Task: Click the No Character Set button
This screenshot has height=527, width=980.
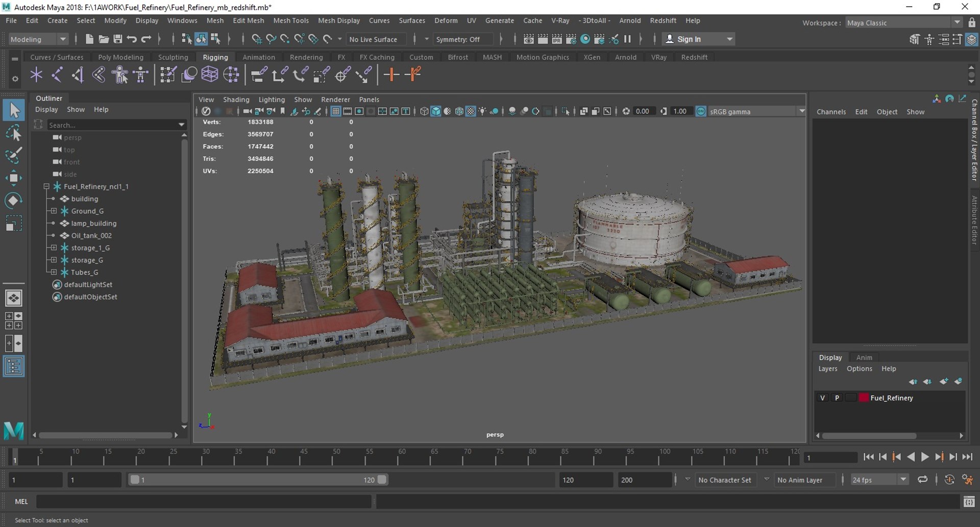Action: click(725, 480)
